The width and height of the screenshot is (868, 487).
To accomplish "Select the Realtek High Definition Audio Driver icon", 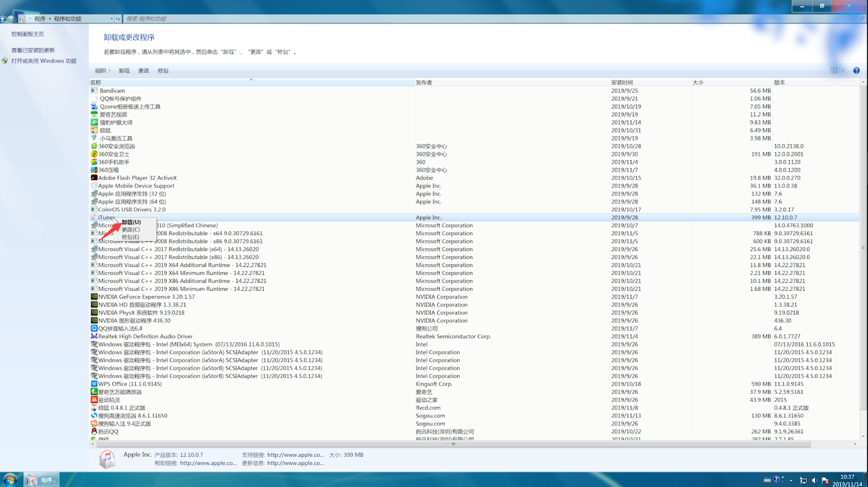I will [94, 336].
